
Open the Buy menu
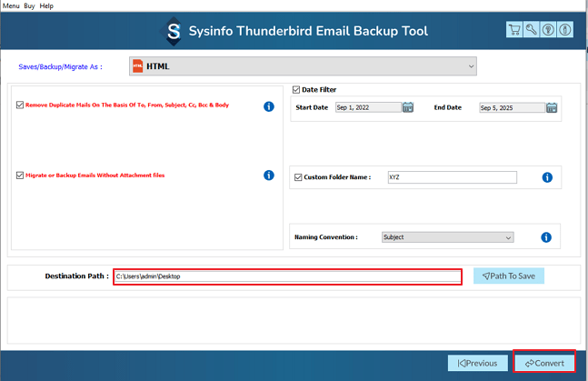(30, 5)
